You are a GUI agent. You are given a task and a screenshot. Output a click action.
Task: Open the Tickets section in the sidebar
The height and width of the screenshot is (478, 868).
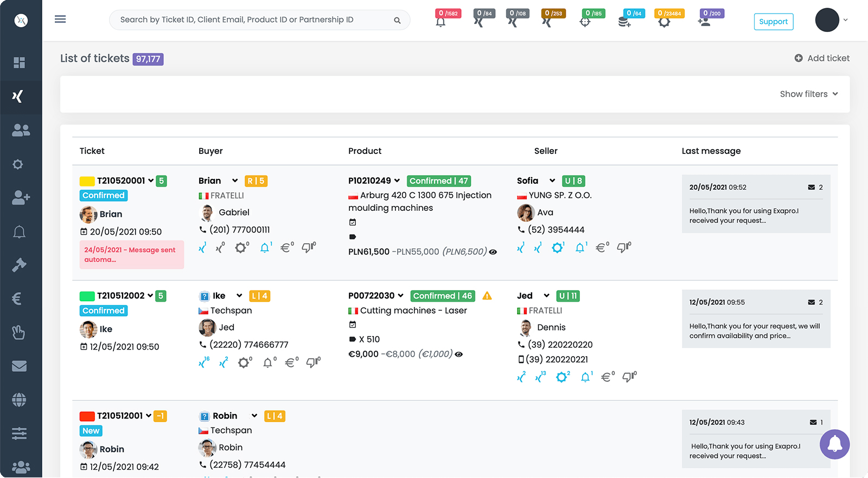[18, 96]
